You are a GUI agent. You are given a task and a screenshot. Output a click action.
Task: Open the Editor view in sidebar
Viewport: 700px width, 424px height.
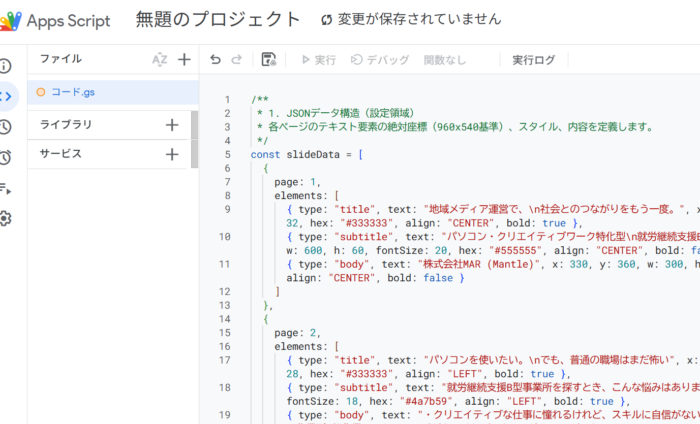(x=5, y=96)
